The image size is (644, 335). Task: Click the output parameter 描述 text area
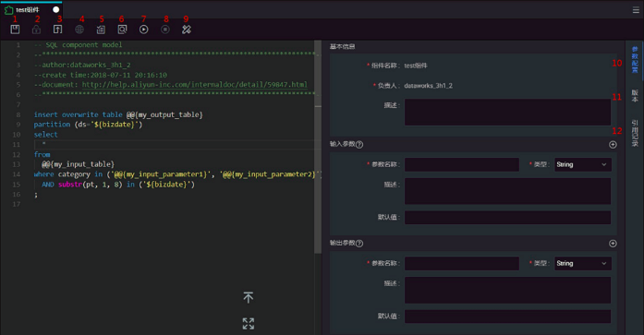[507, 291]
